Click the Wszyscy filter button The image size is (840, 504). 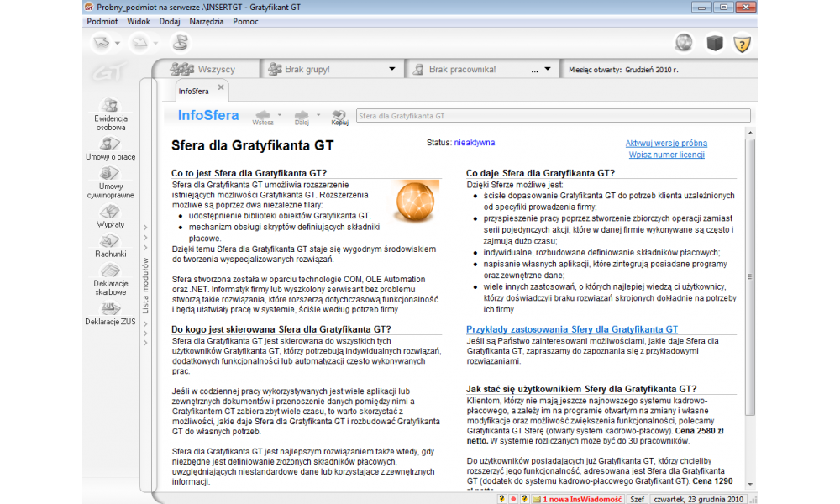coord(207,69)
